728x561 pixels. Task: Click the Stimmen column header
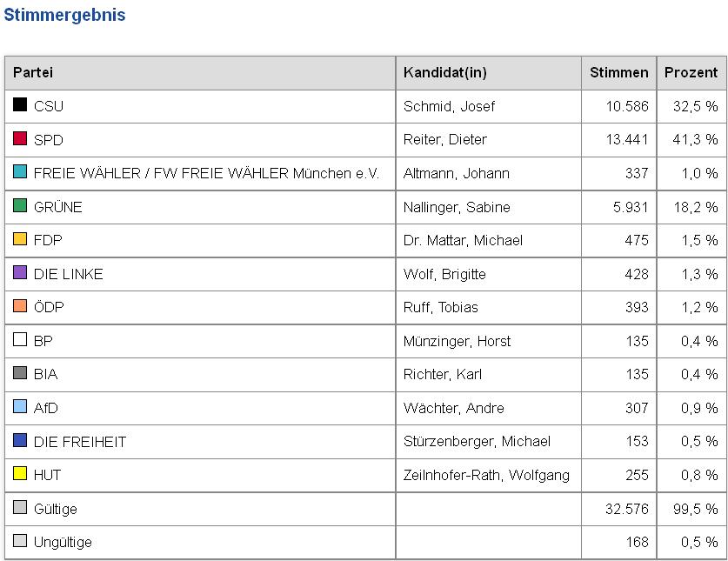(618, 73)
